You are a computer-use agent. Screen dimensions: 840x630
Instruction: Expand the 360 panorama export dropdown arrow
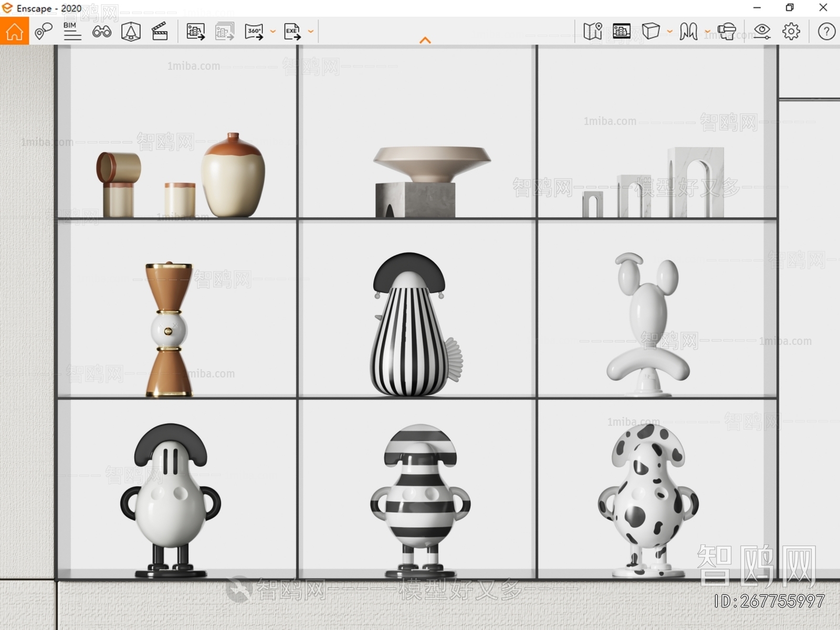(x=272, y=31)
